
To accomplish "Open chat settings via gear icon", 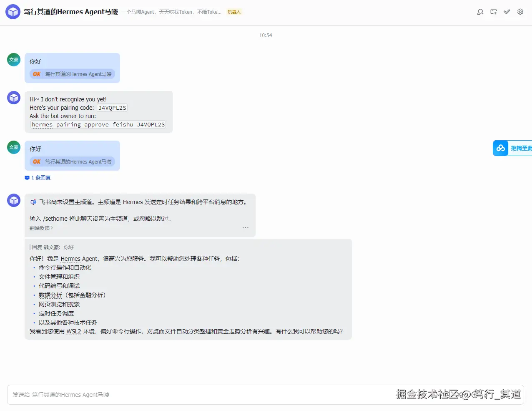I will tap(520, 12).
